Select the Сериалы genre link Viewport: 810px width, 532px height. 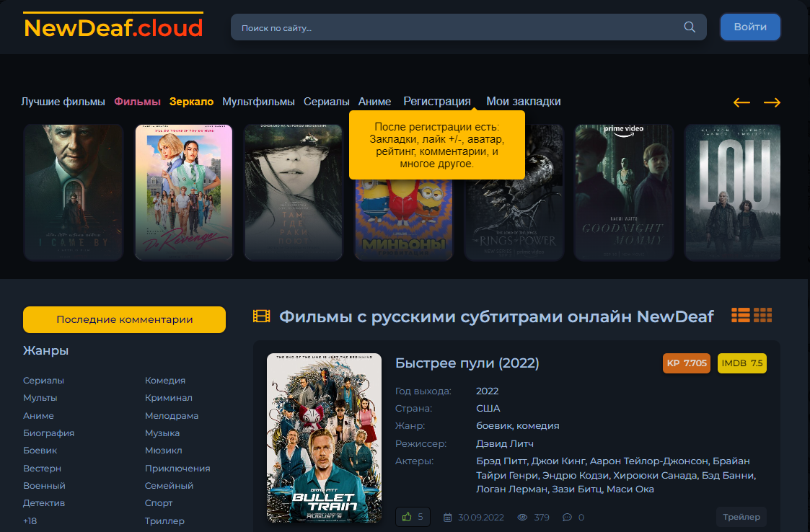click(43, 380)
